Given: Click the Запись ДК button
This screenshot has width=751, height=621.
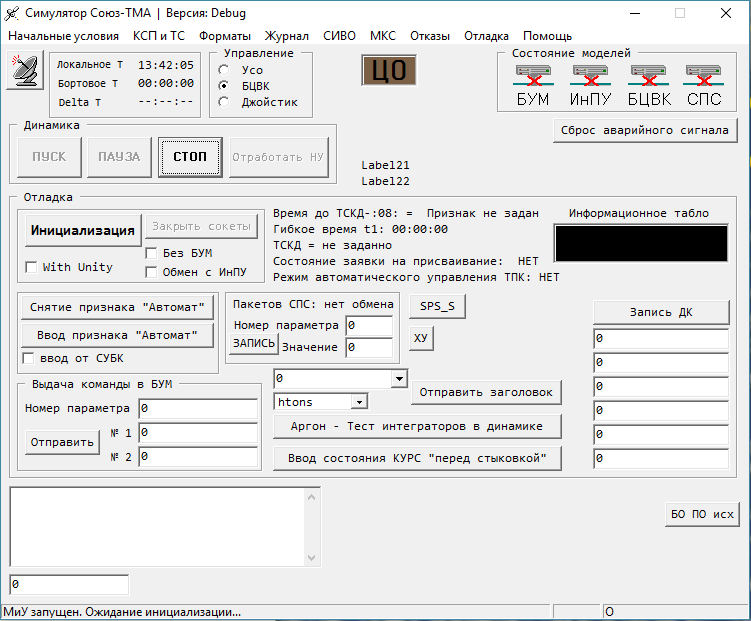Looking at the screenshot, I should (x=661, y=312).
